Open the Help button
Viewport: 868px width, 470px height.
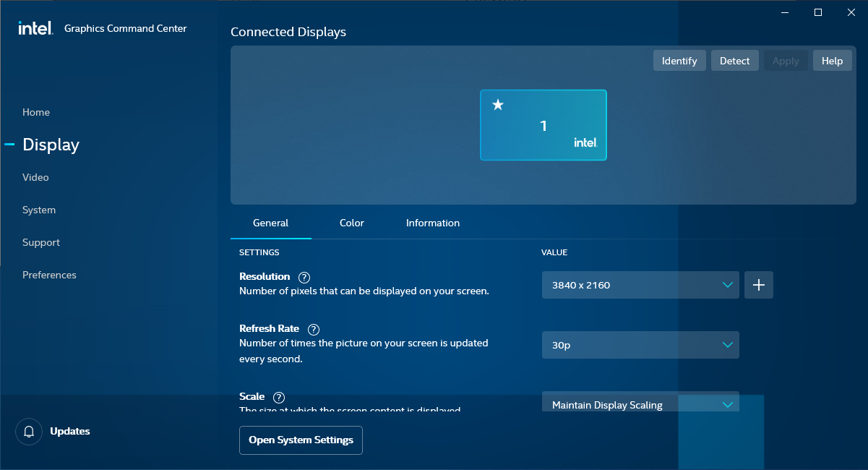coord(832,61)
